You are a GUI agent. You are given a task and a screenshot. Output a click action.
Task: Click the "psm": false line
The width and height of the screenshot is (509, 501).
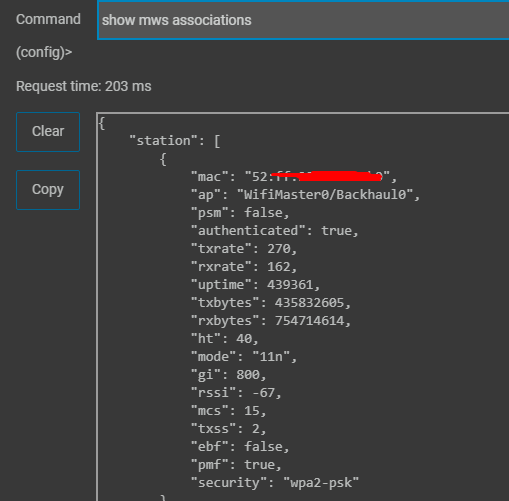[240, 213]
